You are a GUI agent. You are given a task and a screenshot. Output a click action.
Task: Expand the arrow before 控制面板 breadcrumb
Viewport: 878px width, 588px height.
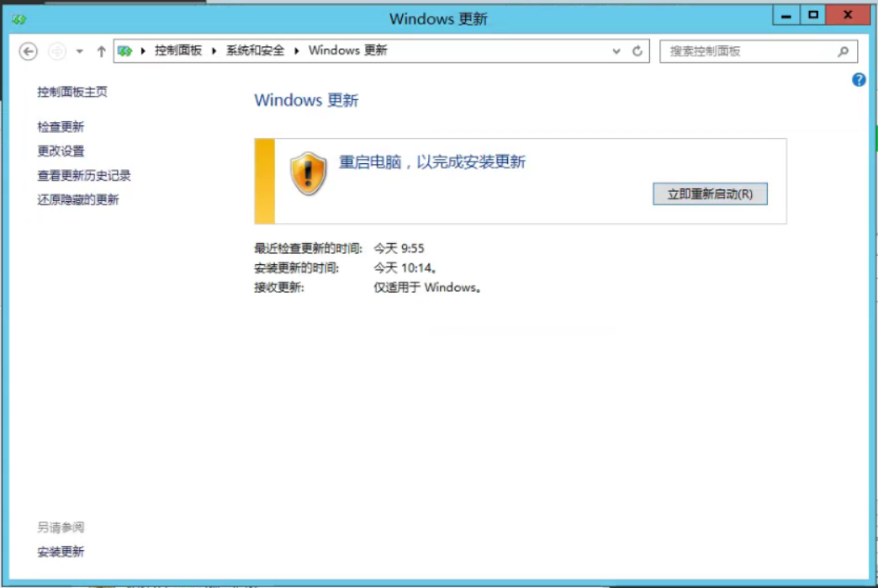143,51
